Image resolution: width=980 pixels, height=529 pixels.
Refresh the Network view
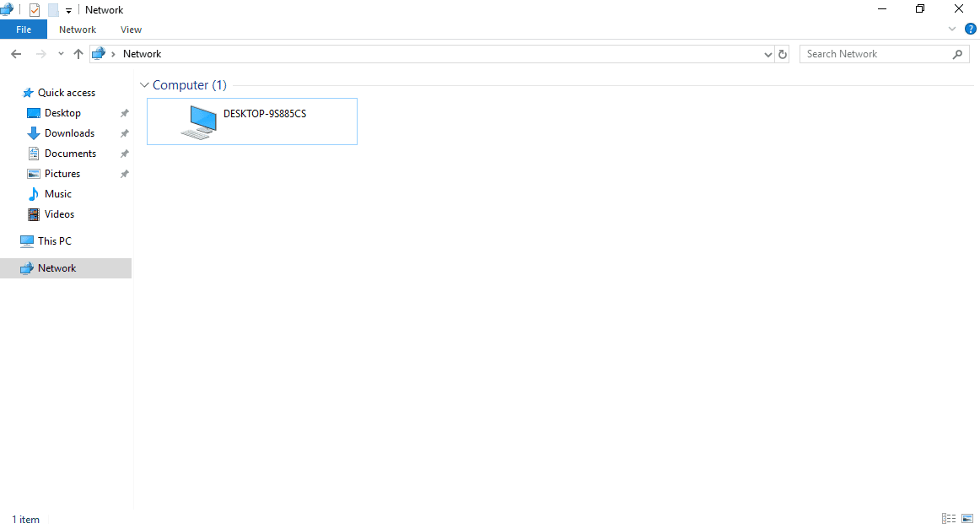(x=783, y=54)
